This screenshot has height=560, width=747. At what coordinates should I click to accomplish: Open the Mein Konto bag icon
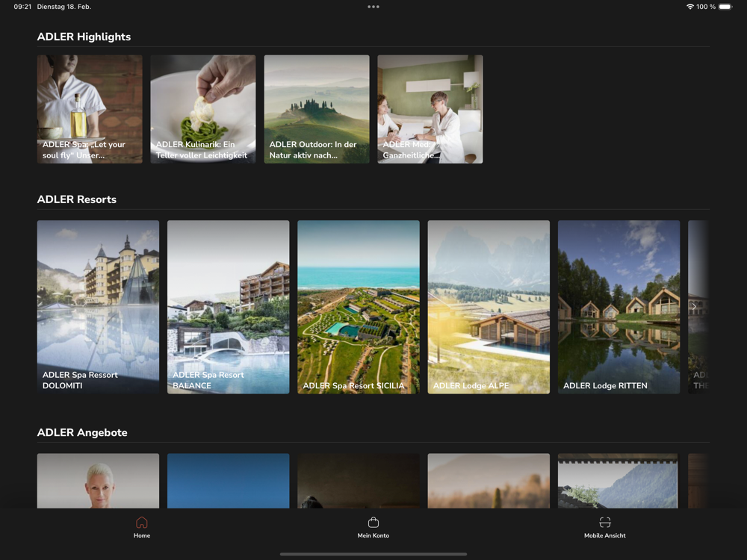click(x=373, y=523)
